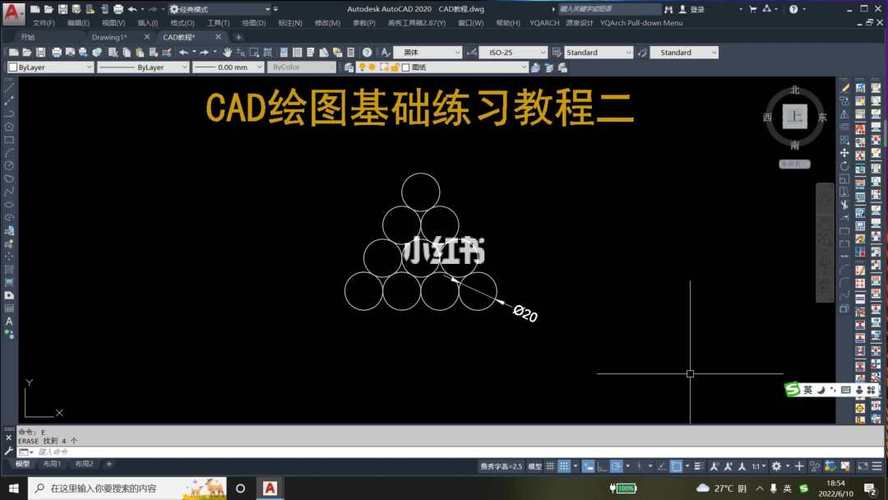
Task: Click the 模型 button in status bar
Action: 535,466
